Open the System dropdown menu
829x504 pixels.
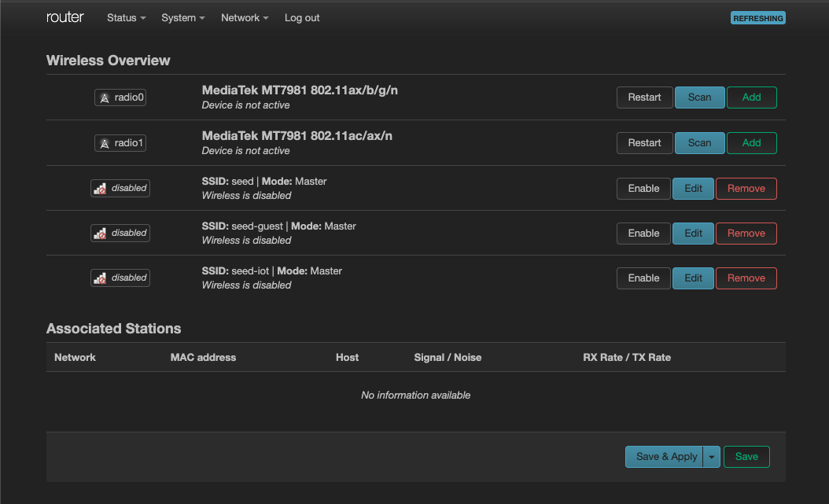183,17
